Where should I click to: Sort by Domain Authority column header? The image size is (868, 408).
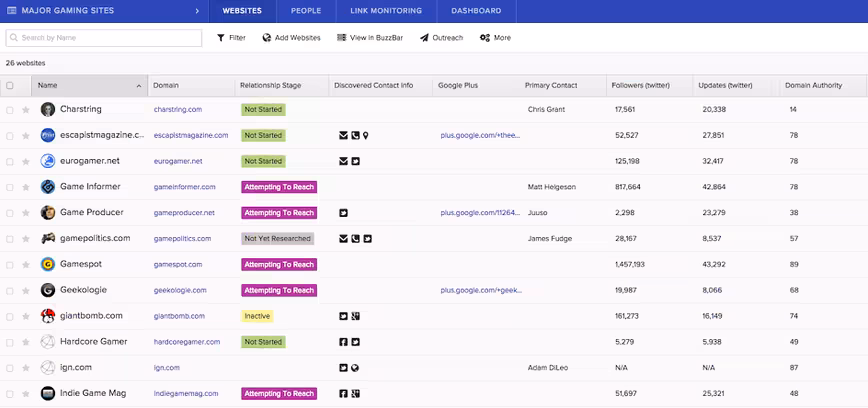point(814,85)
